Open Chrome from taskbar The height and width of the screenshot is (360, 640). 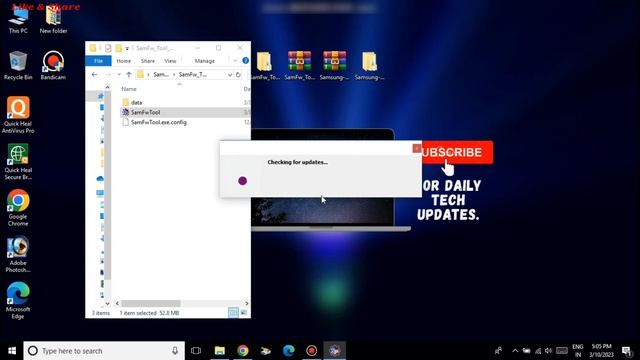(243, 351)
